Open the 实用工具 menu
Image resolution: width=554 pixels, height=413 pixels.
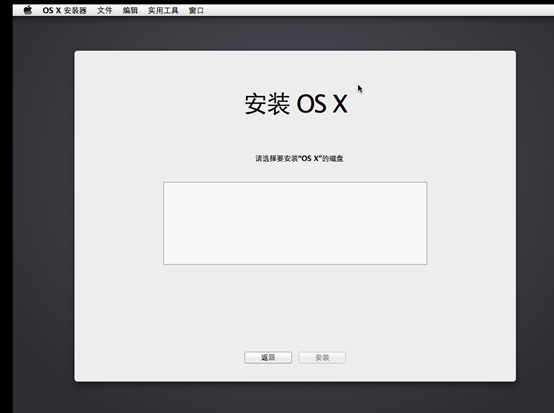pos(163,11)
